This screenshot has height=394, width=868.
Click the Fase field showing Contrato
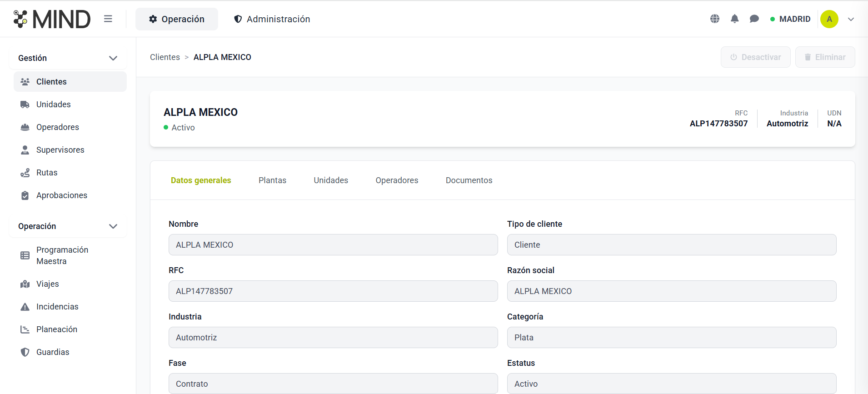coord(333,384)
